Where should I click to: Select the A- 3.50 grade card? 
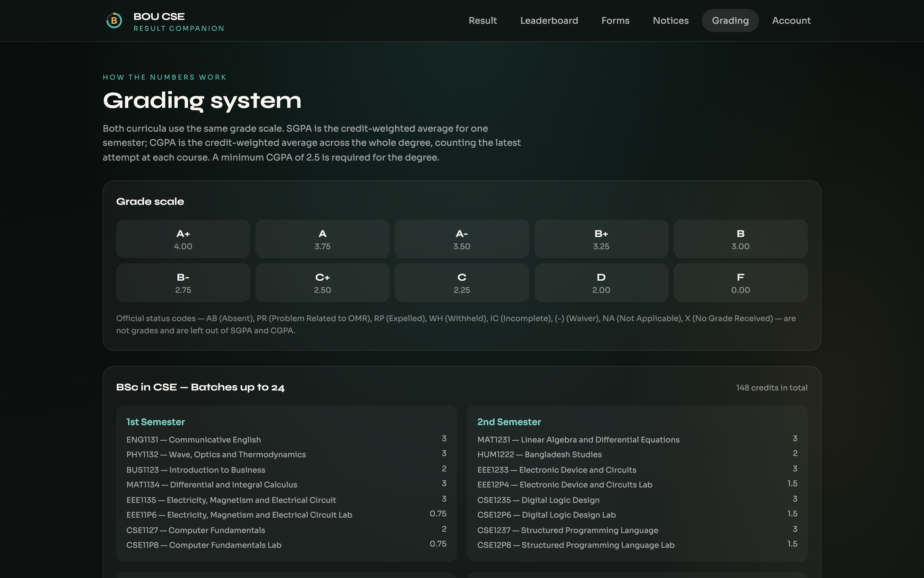462,239
